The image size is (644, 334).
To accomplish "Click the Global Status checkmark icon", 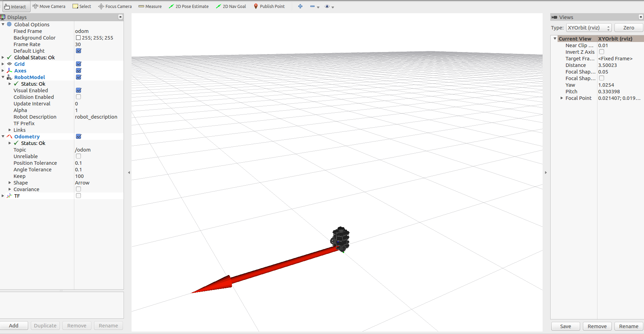I will pyautogui.click(x=9, y=57).
